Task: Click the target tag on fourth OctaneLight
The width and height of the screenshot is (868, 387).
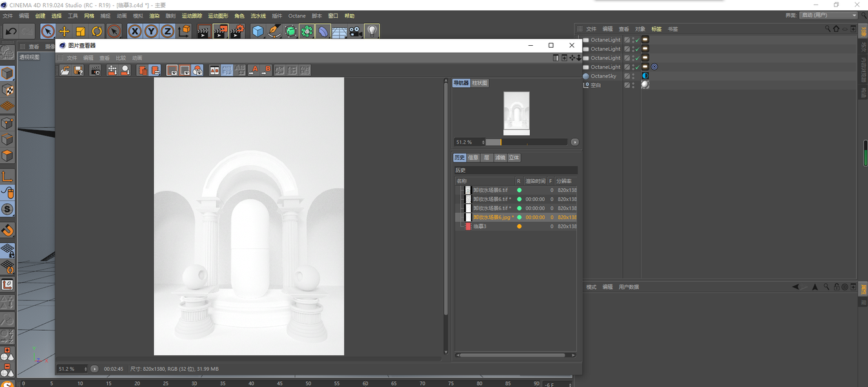Action: click(x=654, y=67)
